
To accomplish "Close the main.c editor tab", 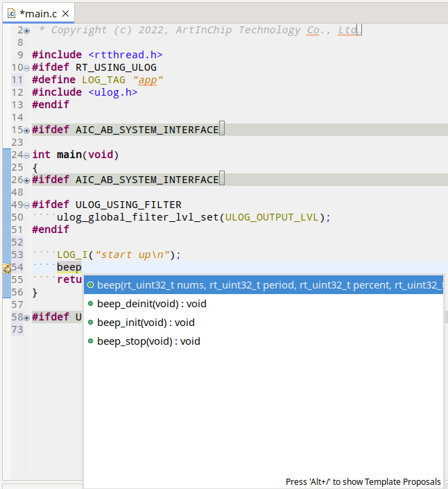I will click(65, 13).
